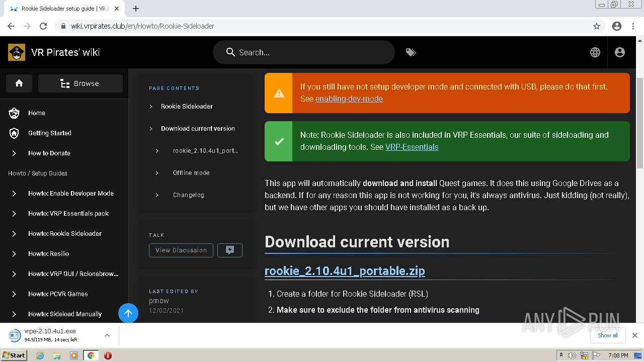The height and width of the screenshot is (362, 644).
Task: Open Howto: Enable Devloper Mode
Action: point(71,194)
